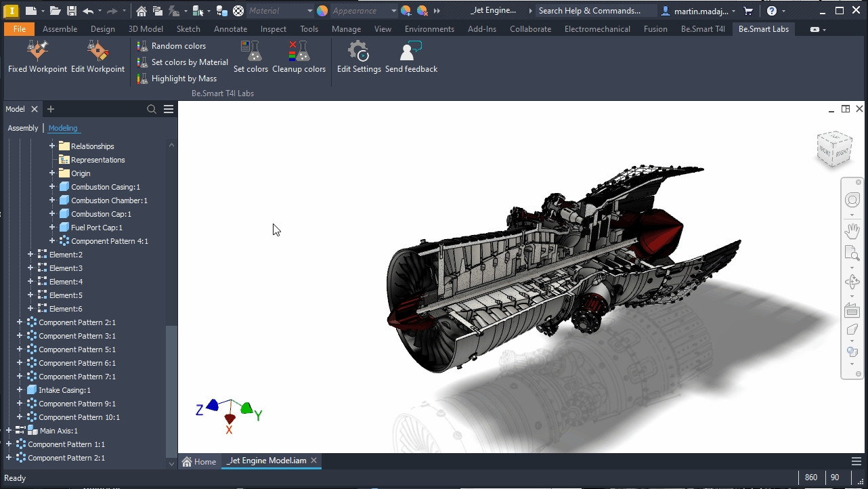Image resolution: width=868 pixels, height=489 pixels.
Task: Click the Save disk icon
Action: tap(71, 11)
